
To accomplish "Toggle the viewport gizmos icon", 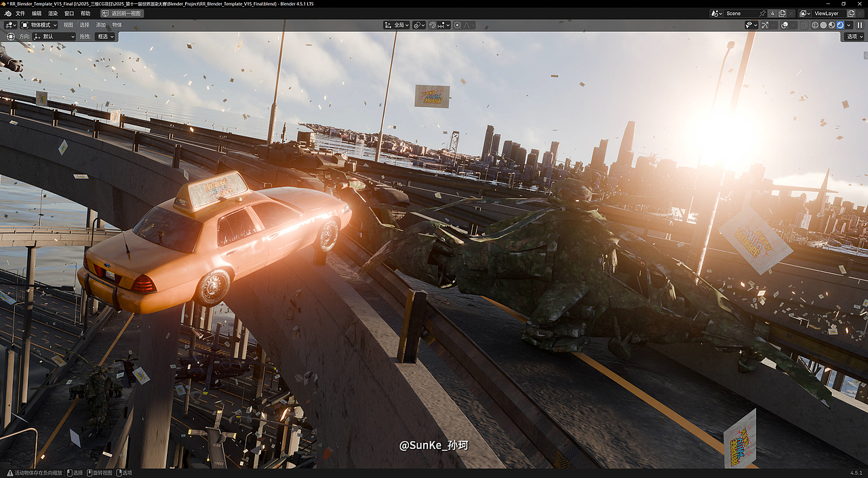I will (765, 25).
